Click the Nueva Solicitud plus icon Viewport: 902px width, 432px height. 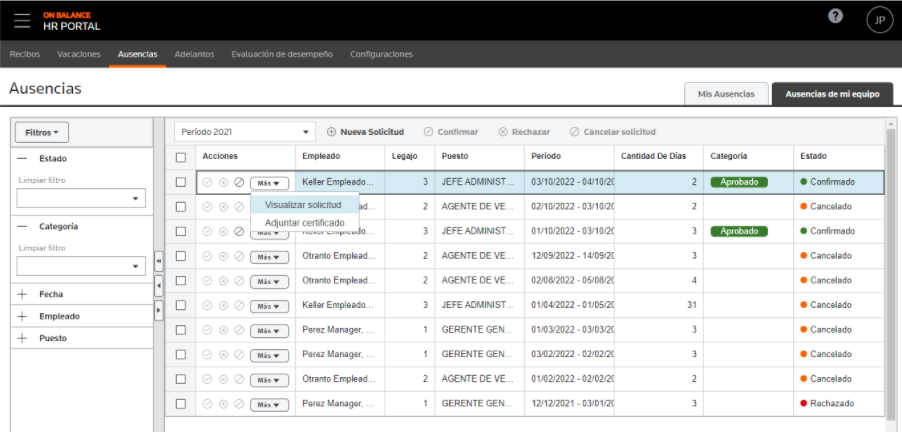click(331, 132)
